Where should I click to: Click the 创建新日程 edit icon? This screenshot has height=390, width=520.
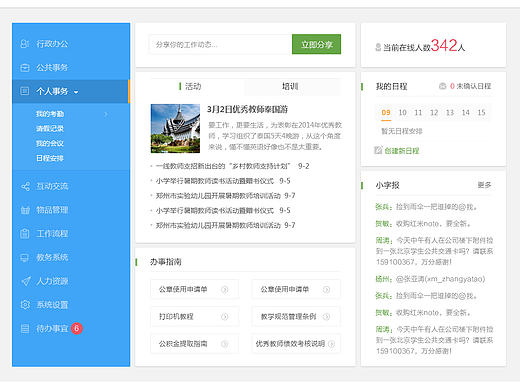tap(378, 150)
